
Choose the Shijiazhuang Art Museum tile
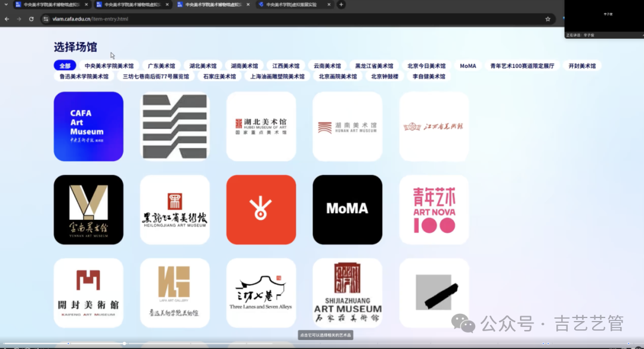[x=347, y=292]
